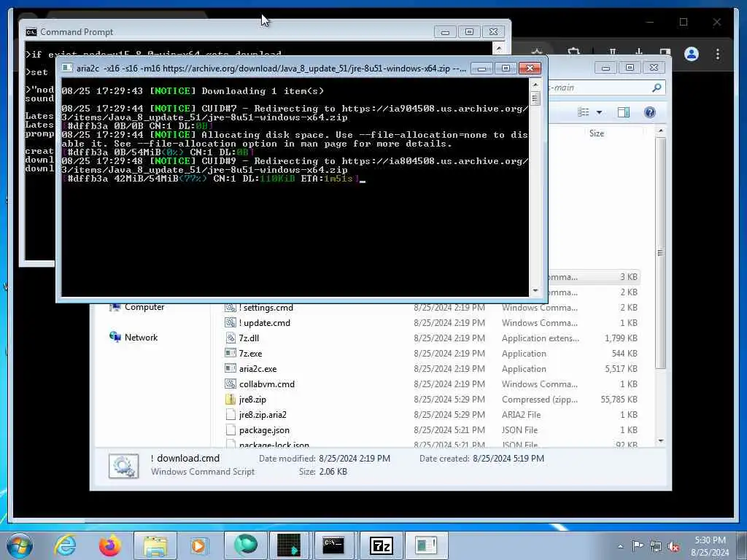Click the collabvm.cmd script icon
The width and height of the screenshot is (747, 560).
click(x=231, y=384)
